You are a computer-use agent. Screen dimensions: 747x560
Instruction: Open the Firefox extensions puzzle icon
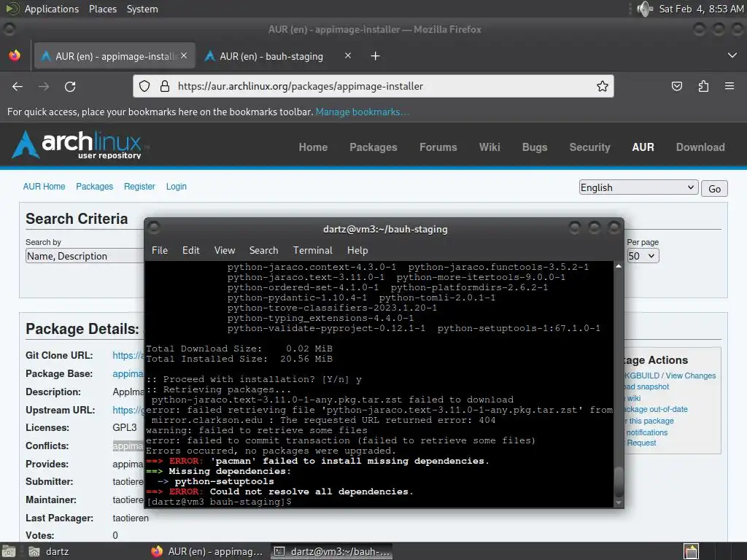(x=703, y=86)
